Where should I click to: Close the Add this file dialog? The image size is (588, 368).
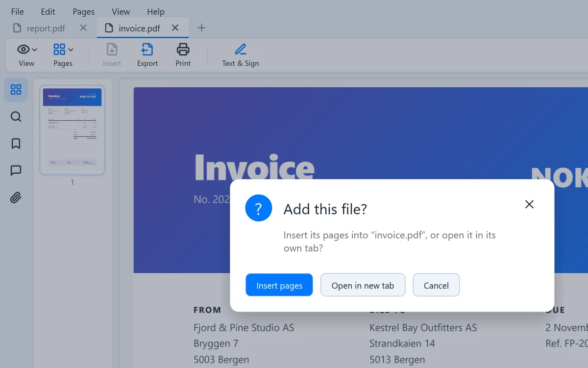[529, 204]
